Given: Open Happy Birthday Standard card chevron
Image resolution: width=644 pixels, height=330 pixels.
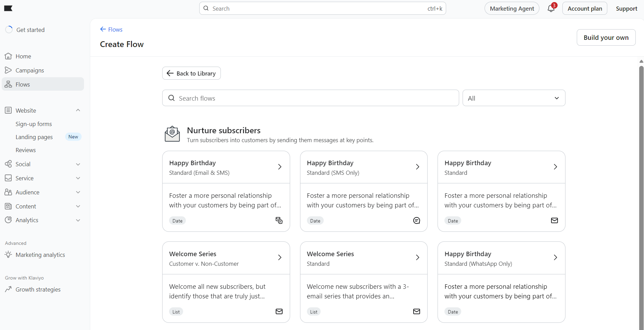Looking at the screenshot, I should point(555,167).
